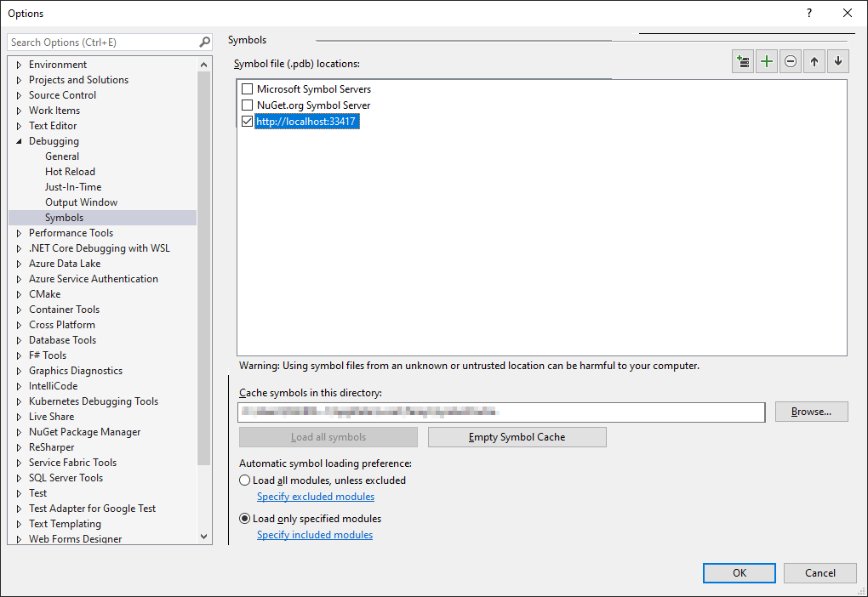Expand the Projects and Solutions node
This screenshot has width=868, height=597.
tap(20, 80)
